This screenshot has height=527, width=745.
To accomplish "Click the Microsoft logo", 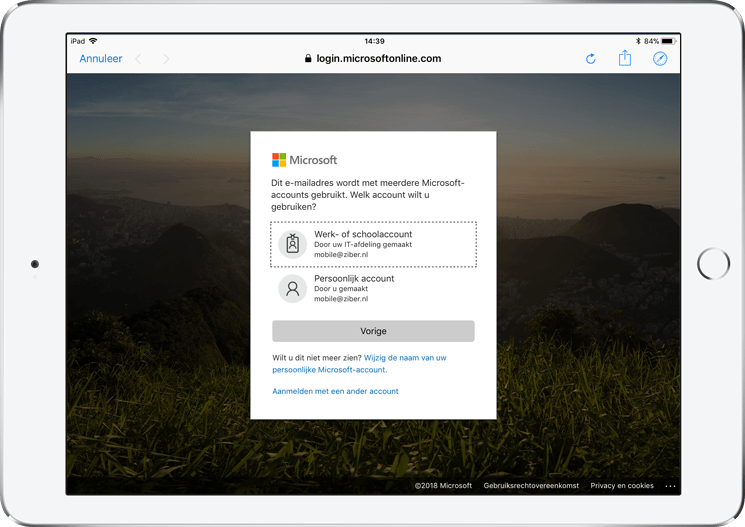I will coord(305,160).
